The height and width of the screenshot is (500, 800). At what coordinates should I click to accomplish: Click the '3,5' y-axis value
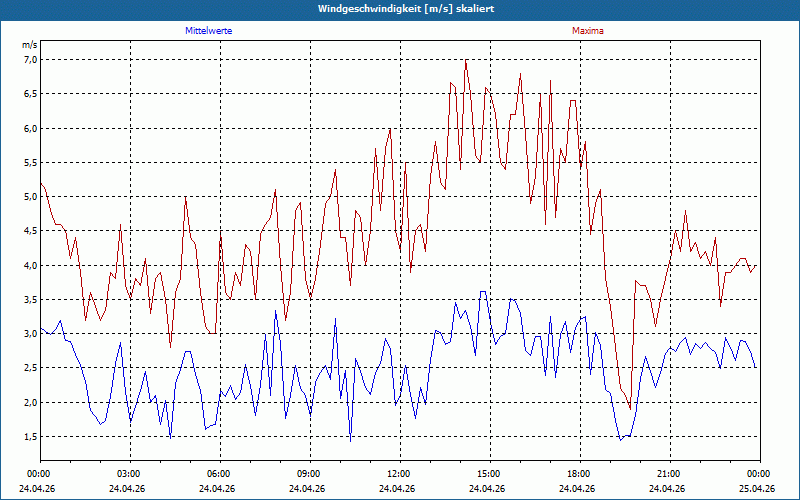[x=31, y=299]
